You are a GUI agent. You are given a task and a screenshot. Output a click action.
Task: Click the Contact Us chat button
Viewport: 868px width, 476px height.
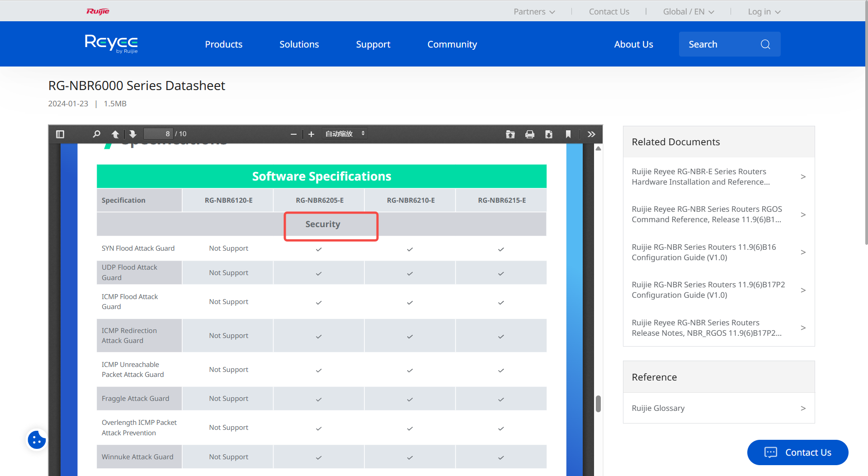pos(797,452)
